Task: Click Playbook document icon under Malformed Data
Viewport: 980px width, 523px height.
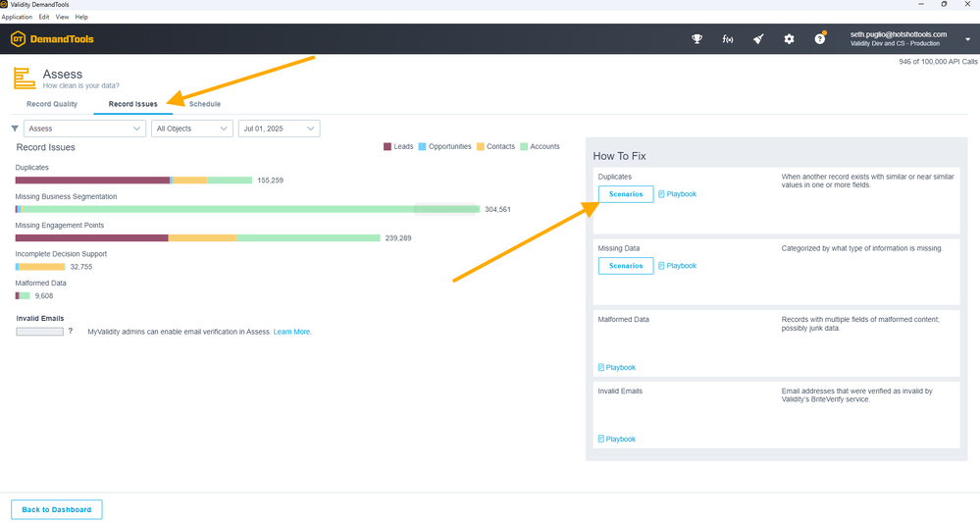Action: 600,367
